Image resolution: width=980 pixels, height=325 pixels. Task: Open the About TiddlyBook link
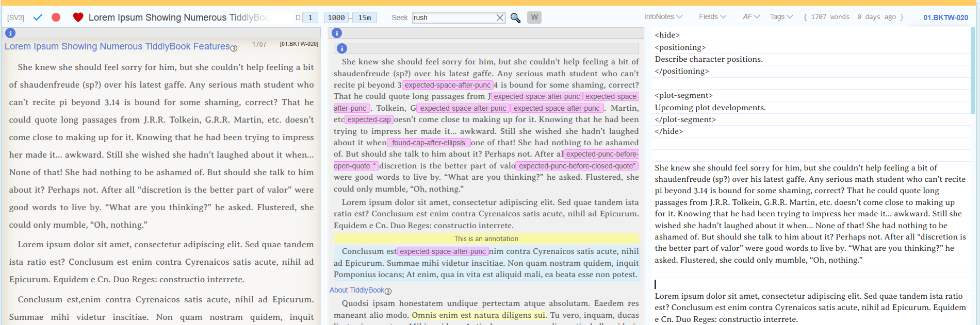click(x=357, y=290)
